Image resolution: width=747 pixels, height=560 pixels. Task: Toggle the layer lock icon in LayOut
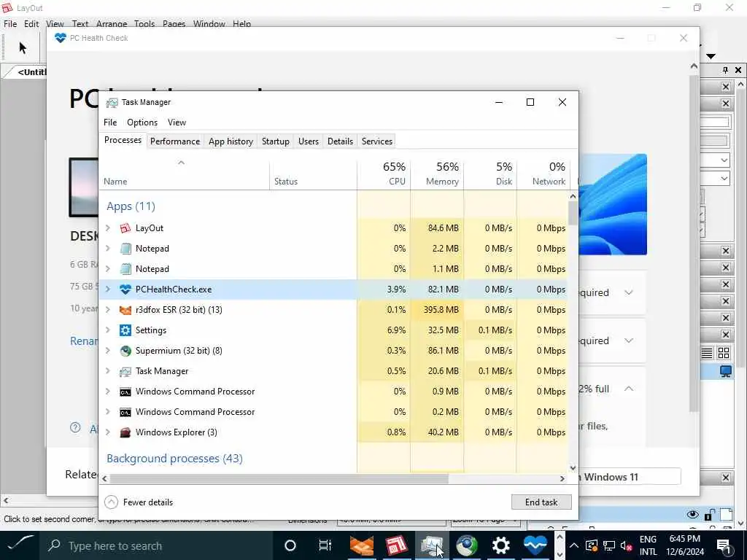pyautogui.click(x=709, y=514)
